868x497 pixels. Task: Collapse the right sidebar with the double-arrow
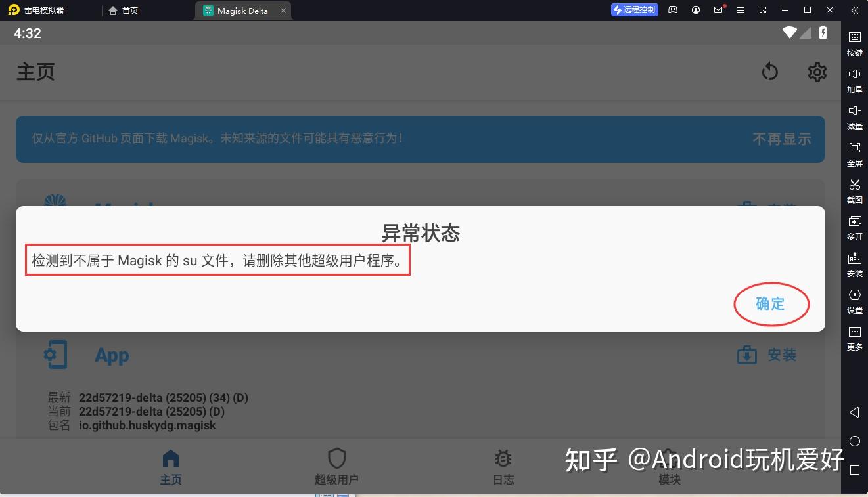pos(854,11)
